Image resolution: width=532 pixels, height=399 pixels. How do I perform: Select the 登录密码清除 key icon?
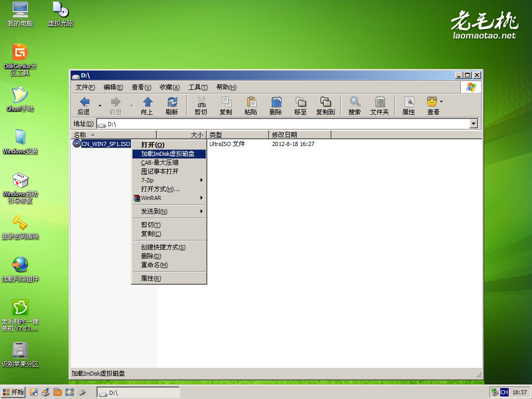(20, 228)
